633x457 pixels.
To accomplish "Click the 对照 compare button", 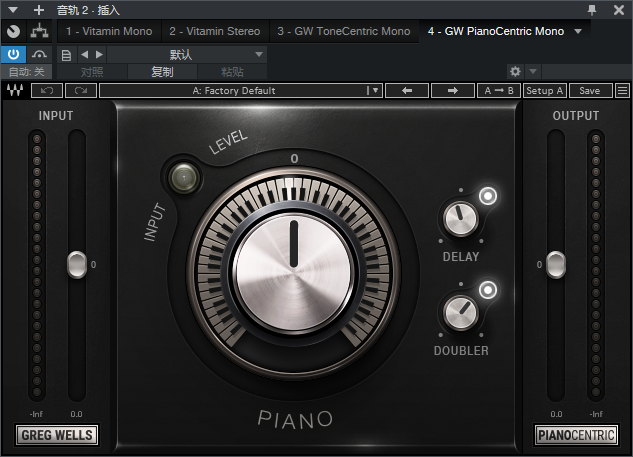I will (x=92, y=72).
